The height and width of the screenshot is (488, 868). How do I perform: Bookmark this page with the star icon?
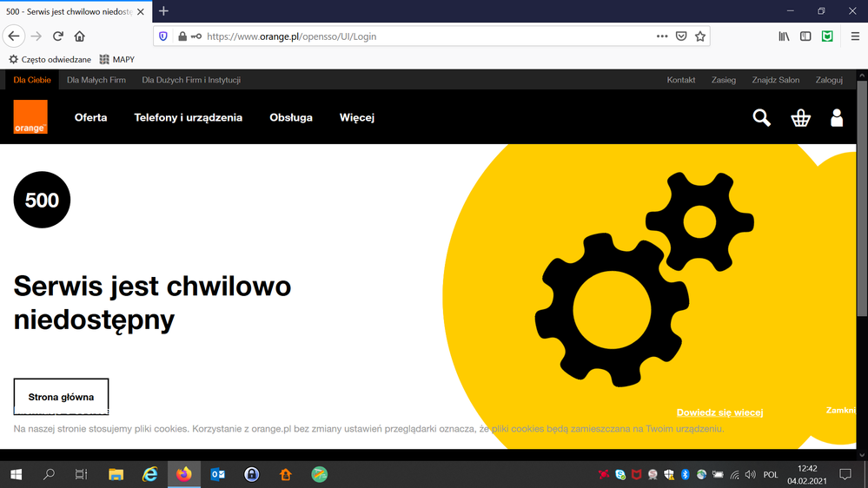[700, 36]
